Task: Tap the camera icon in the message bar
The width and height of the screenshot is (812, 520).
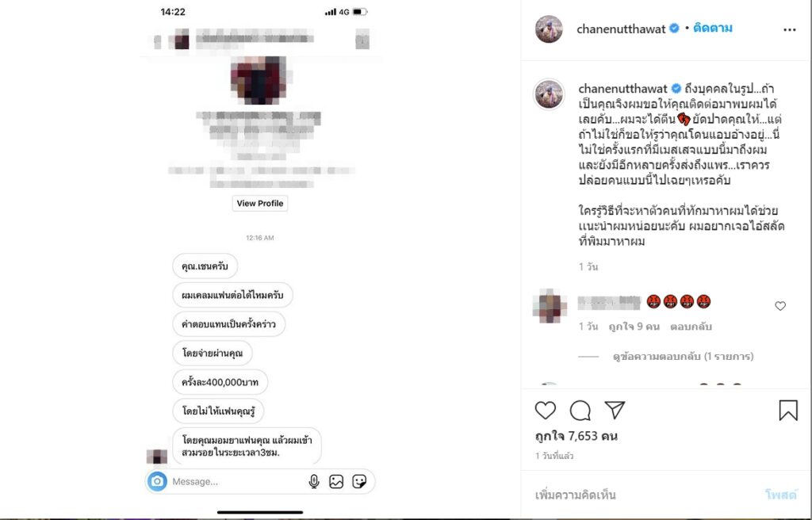Action: (158, 481)
